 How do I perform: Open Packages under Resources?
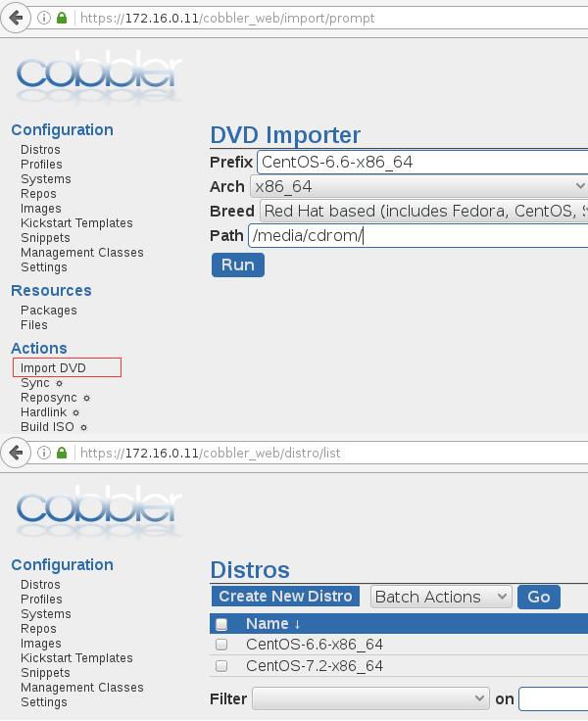click(x=49, y=311)
